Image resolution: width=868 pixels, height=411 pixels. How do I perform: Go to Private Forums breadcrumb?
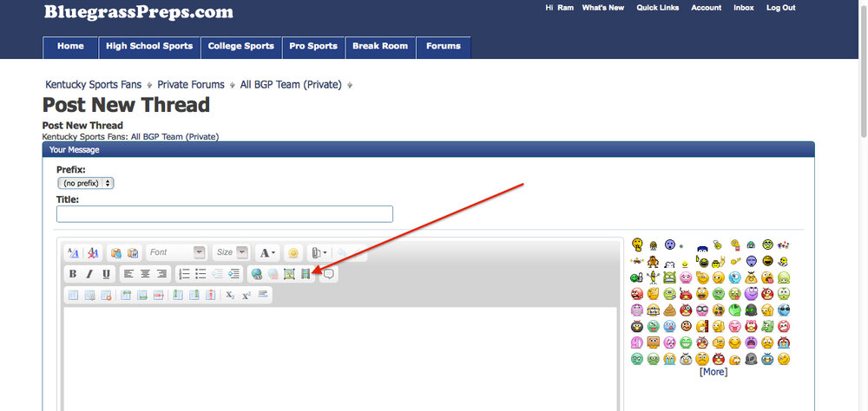point(191,85)
